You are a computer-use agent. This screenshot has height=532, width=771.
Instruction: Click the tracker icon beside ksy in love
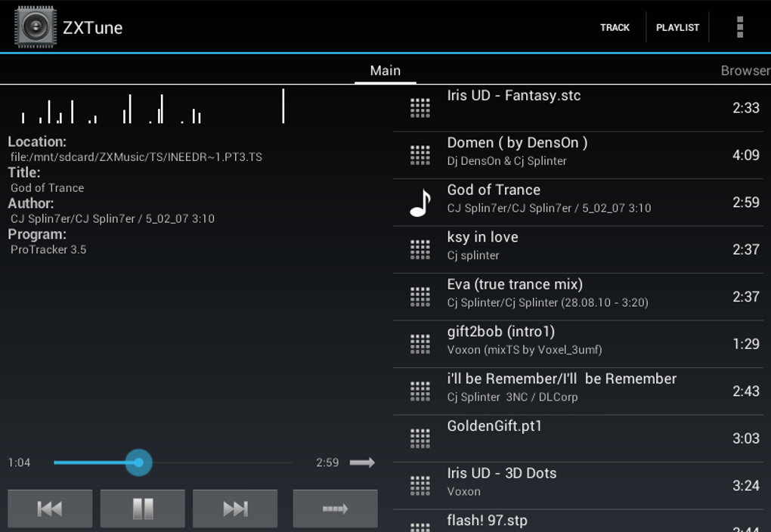coord(418,249)
